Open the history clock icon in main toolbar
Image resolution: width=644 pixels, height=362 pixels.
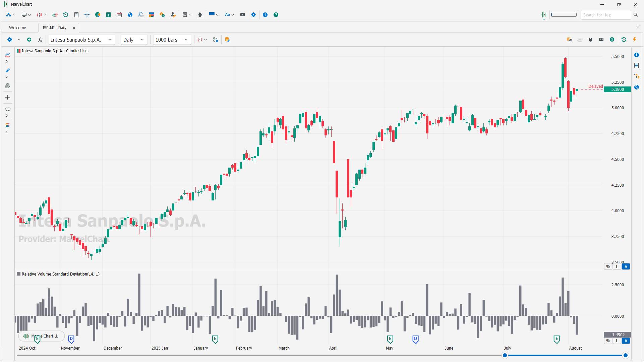click(x=66, y=15)
